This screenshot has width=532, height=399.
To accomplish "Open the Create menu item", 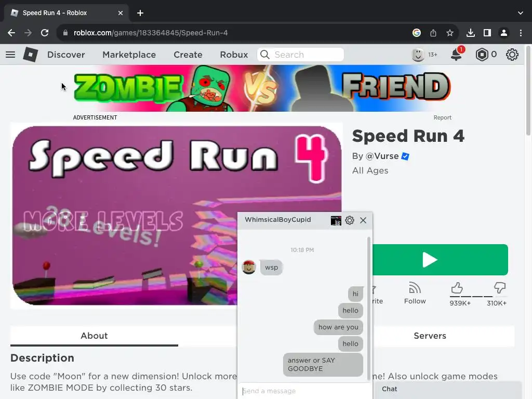I will [188, 55].
